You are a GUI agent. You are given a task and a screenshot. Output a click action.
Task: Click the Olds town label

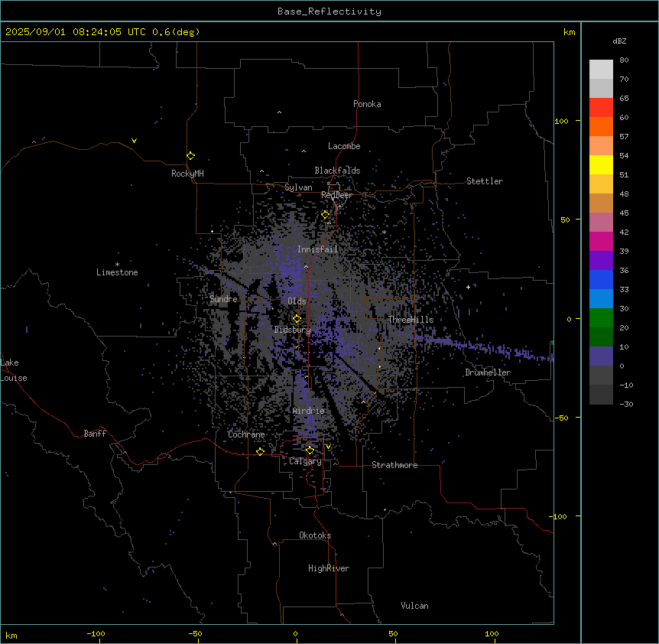coord(297,301)
